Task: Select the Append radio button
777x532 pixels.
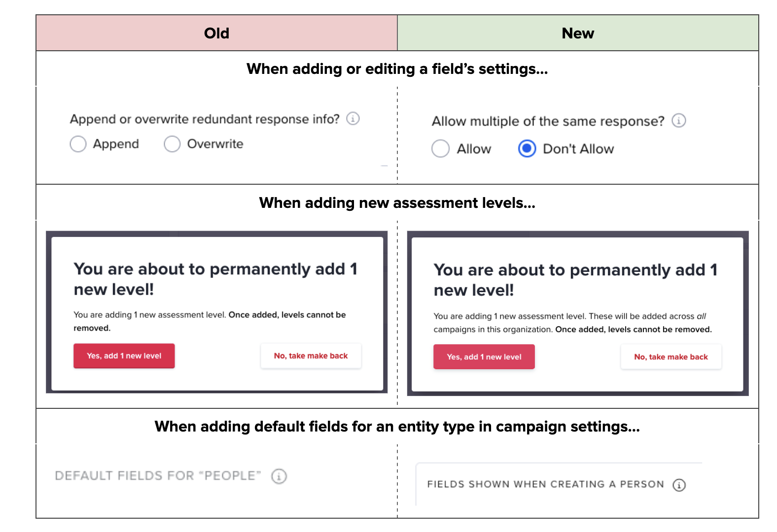Action: [78, 144]
